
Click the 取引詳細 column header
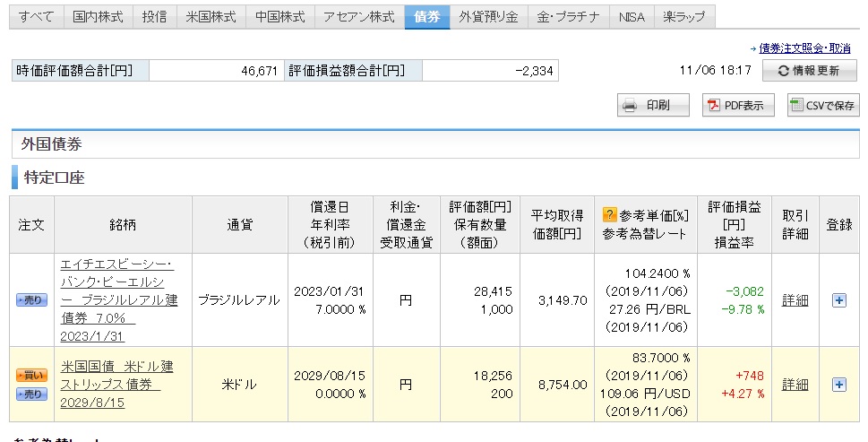click(795, 225)
